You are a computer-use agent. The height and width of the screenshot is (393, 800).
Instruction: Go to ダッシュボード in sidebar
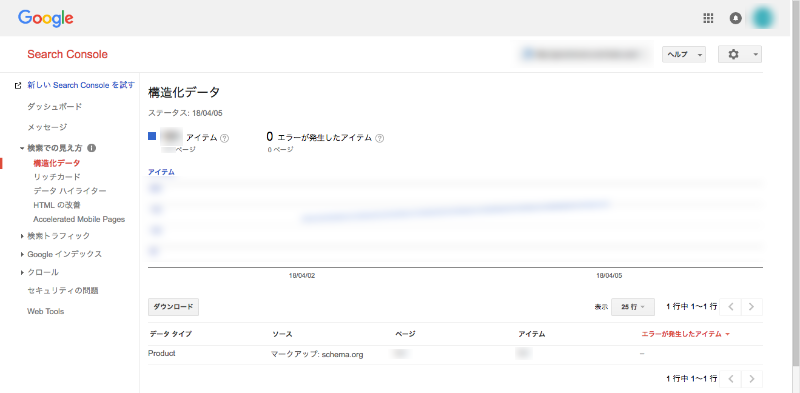tap(55, 107)
